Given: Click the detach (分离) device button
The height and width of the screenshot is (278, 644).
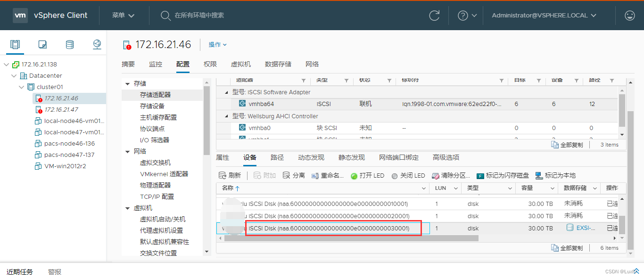Looking at the screenshot, I should point(294,175).
